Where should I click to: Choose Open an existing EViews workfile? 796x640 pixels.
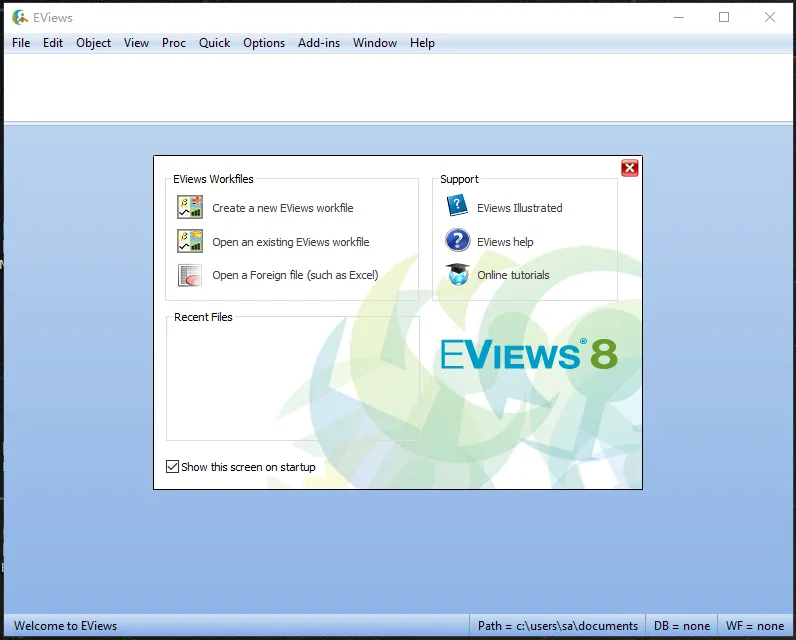point(290,242)
